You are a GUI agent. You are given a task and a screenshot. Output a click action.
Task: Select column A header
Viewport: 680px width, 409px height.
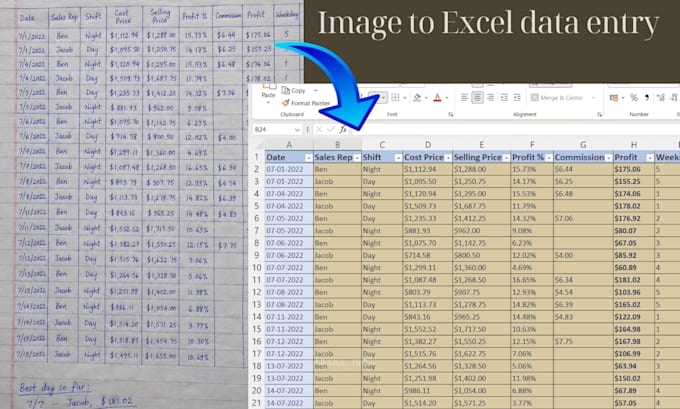click(289, 145)
